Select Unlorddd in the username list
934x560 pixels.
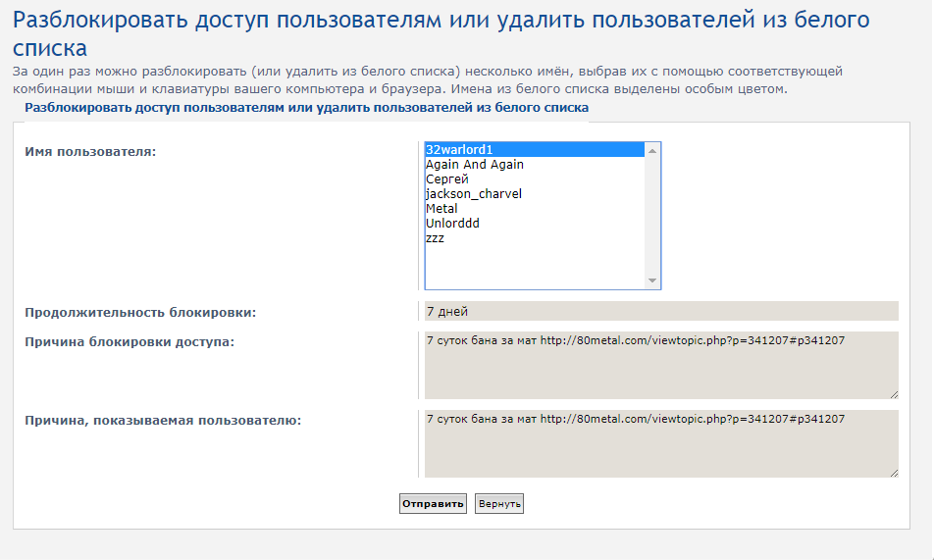[535, 224]
